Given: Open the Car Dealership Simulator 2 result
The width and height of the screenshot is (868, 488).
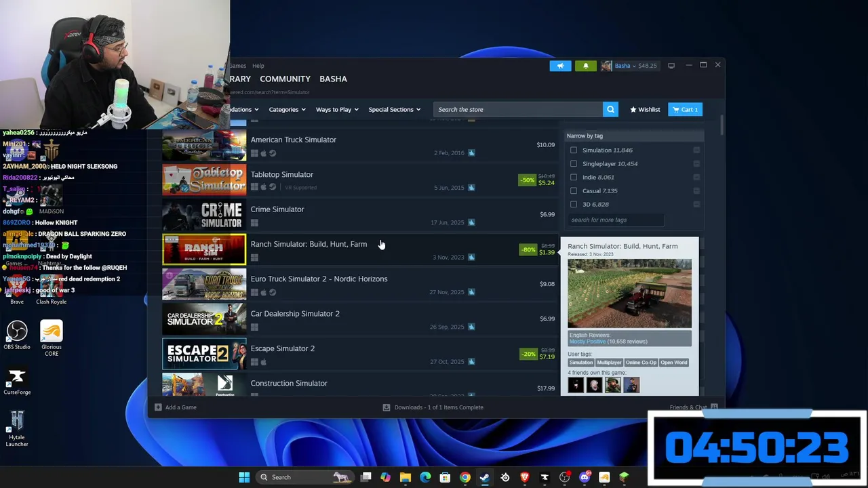Looking at the screenshot, I should point(359,319).
